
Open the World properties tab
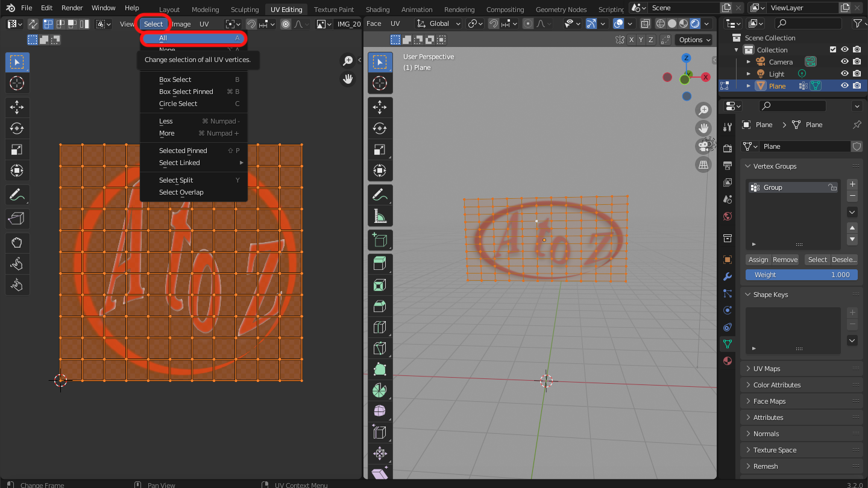tap(728, 216)
